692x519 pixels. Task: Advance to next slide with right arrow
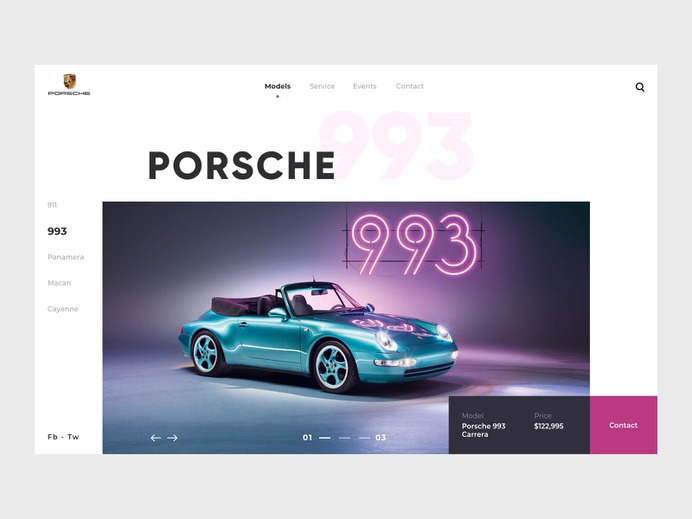tap(173, 438)
